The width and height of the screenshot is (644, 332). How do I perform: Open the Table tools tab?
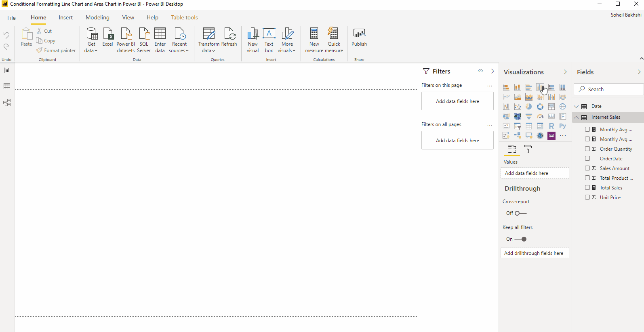point(184,17)
